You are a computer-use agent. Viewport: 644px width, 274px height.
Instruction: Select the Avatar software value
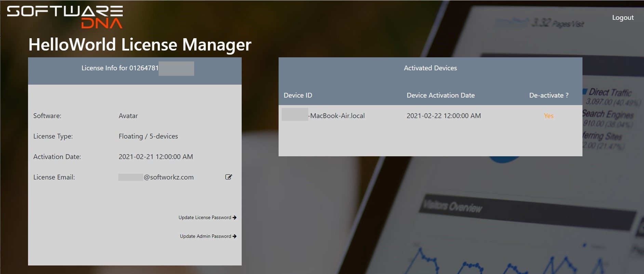[x=128, y=116]
